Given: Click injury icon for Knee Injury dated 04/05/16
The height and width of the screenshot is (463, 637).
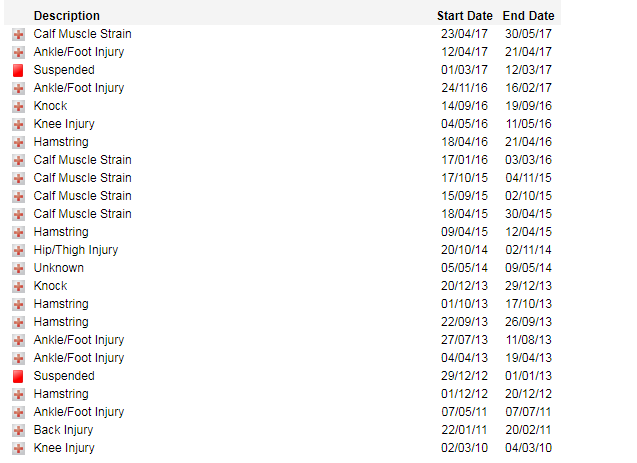Looking at the screenshot, I should coord(18,125).
